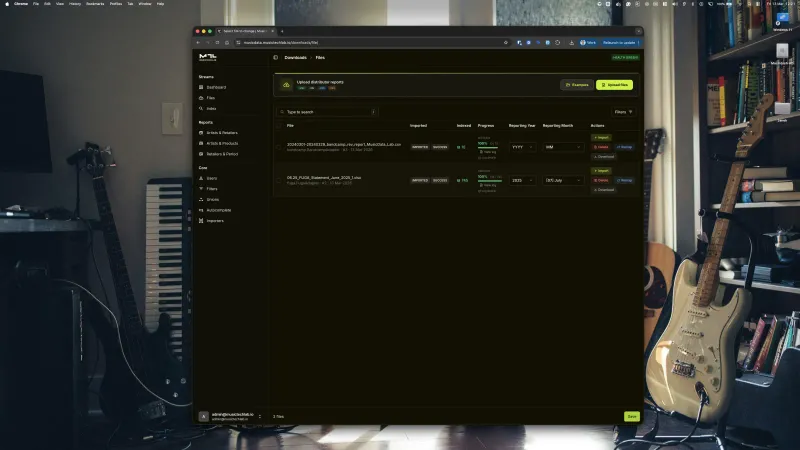Open Reporting Year dropdown for bandcamp file
Screen dimensions: 800x450
(522, 147)
